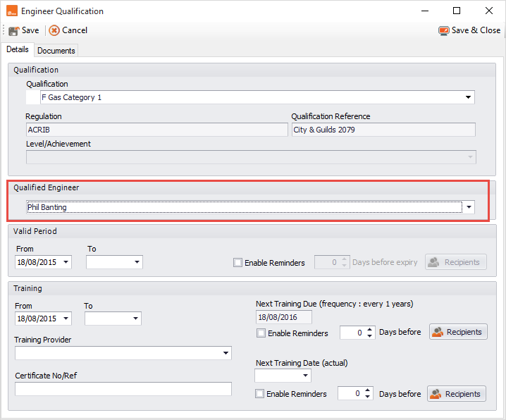506x420 pixels.
Task: Increase Days before for Next Training Due
Action: (370, 329)
